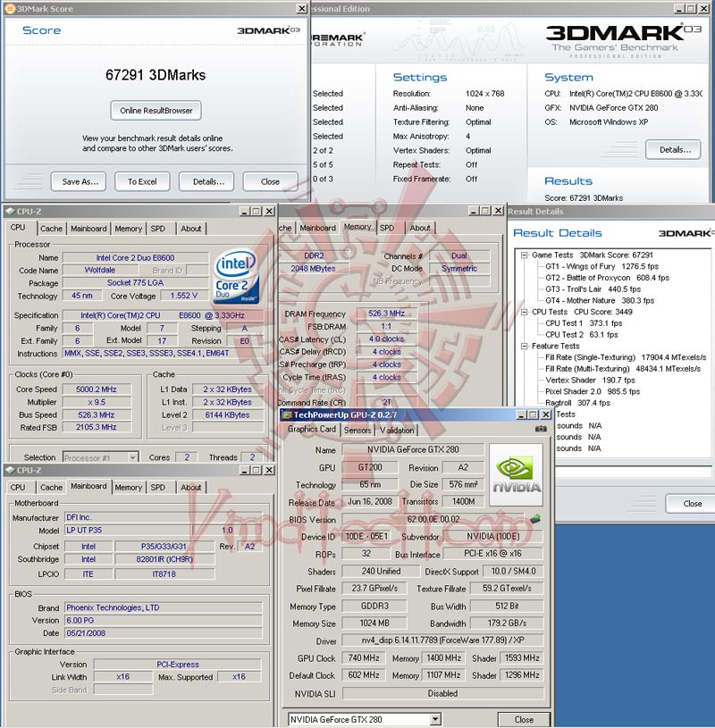Collapse the Feature Tests tree node
The height and width of the screenshot is (728, 715).
(x=525, y=346)
